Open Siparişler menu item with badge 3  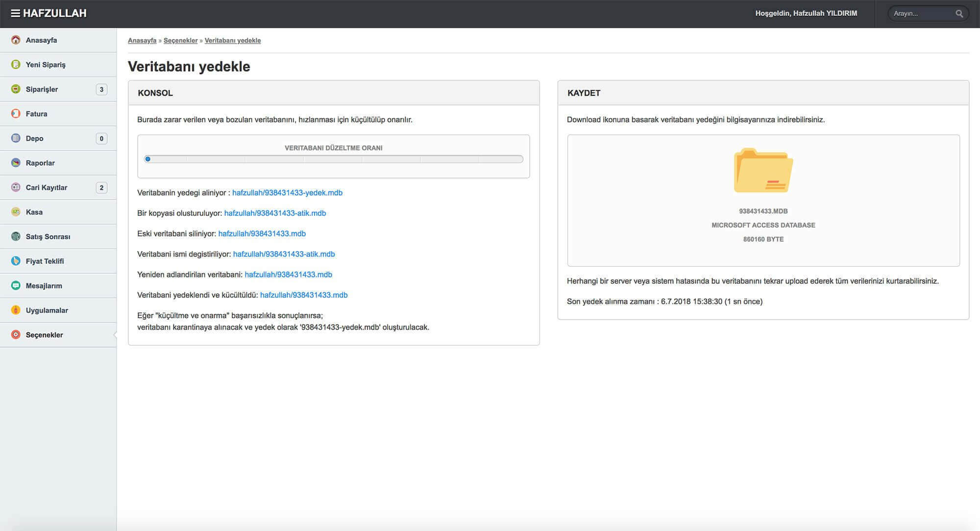pyautogui.click(x=42, y=89)
